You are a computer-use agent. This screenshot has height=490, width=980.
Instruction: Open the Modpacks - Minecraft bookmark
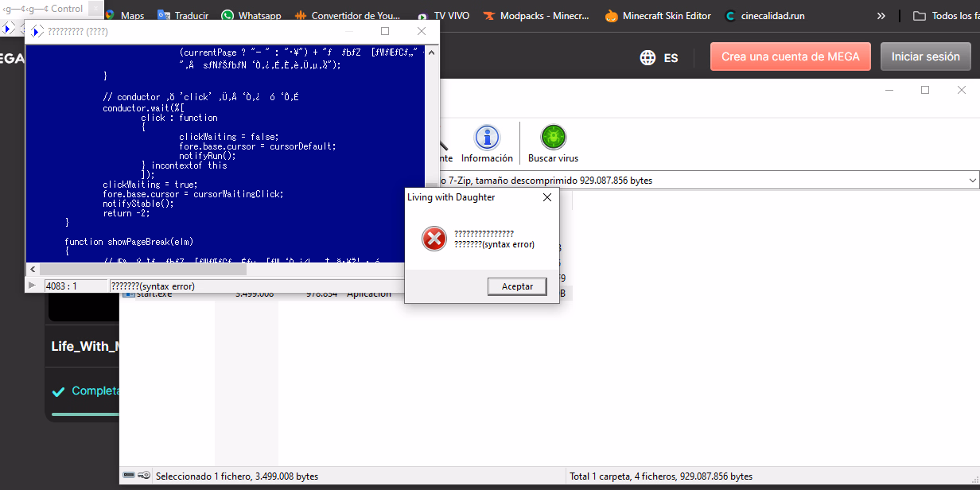tap(535, 15)
